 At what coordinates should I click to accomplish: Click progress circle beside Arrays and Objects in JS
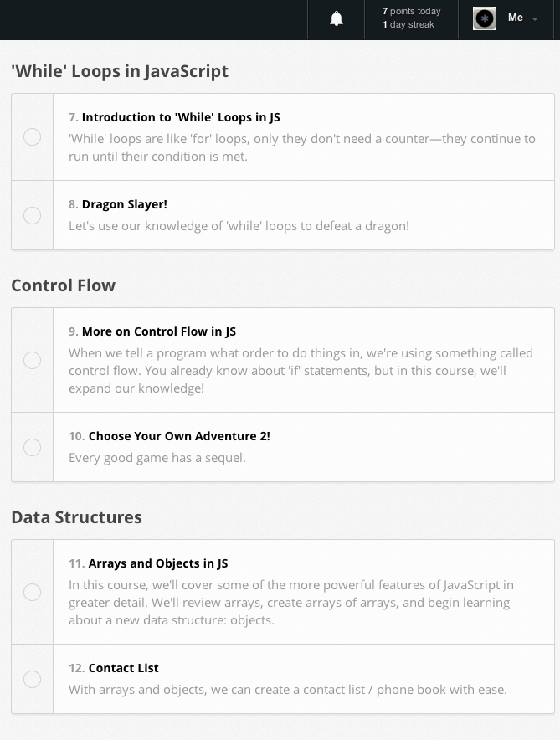(x=32, y=592)
